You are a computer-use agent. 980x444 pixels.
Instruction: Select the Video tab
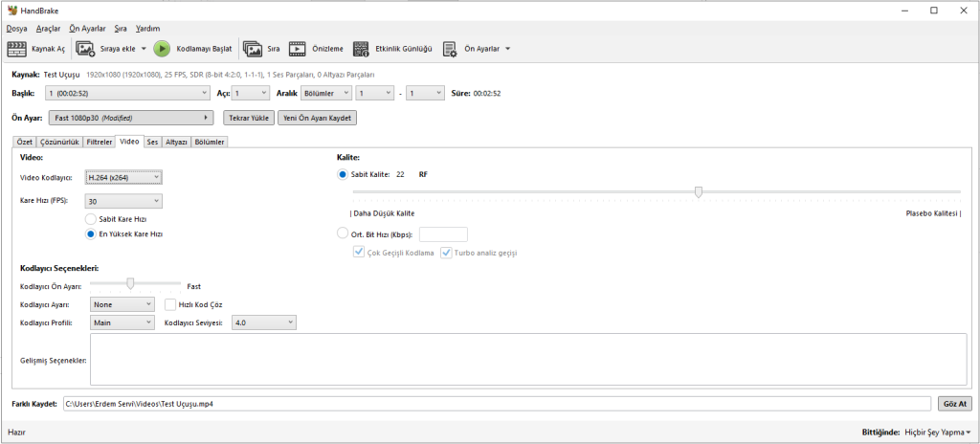coord(129,142)
